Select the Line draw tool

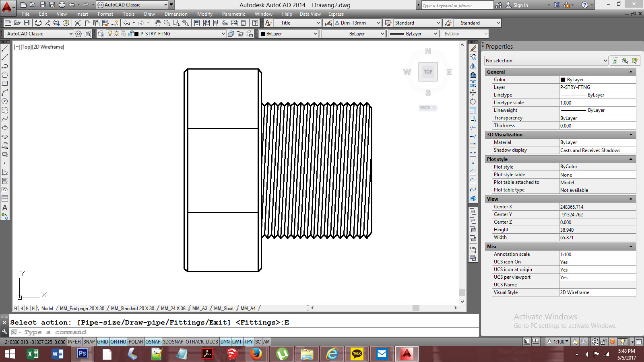pos(5,48)
